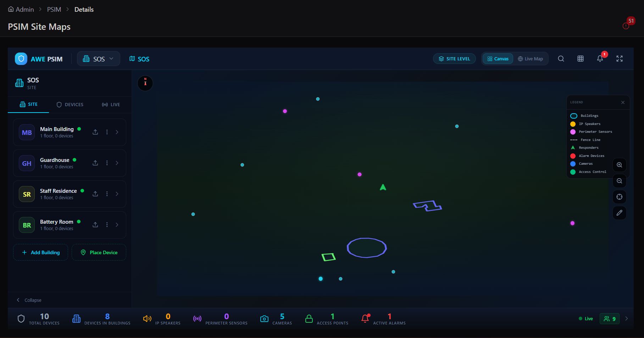Expand the Main Building chevron
Viewport: 644px width, 338px height.
[x=117, y=132]
